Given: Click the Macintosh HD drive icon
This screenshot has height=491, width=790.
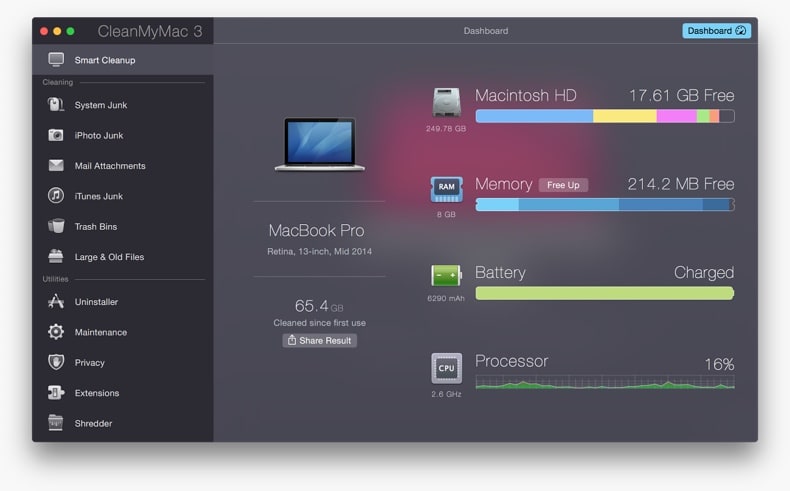Looking at the screenshot, I should pyautogui.click(x=446, y=103).
